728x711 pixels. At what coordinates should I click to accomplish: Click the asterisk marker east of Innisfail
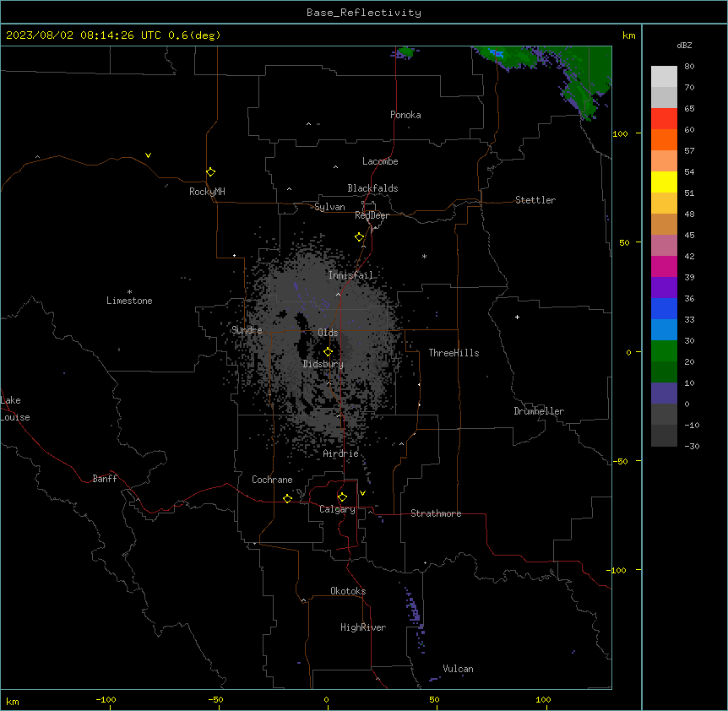pyautogui.click(x=424, y=256)
